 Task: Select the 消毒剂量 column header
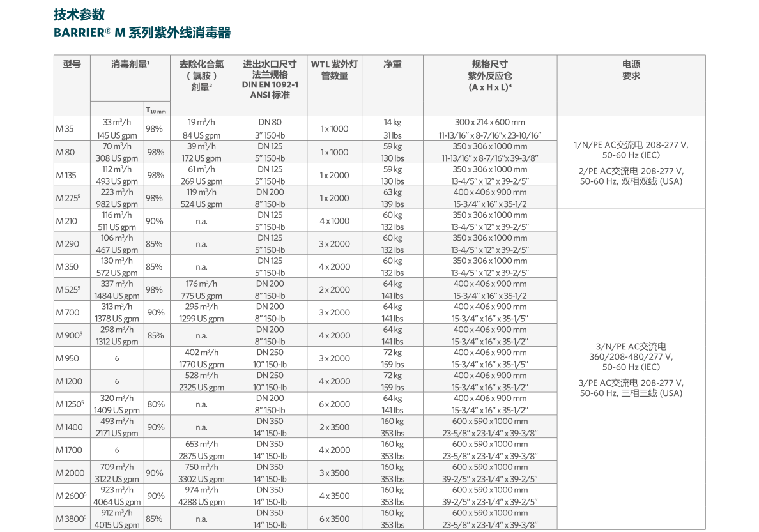click(130, 65)
